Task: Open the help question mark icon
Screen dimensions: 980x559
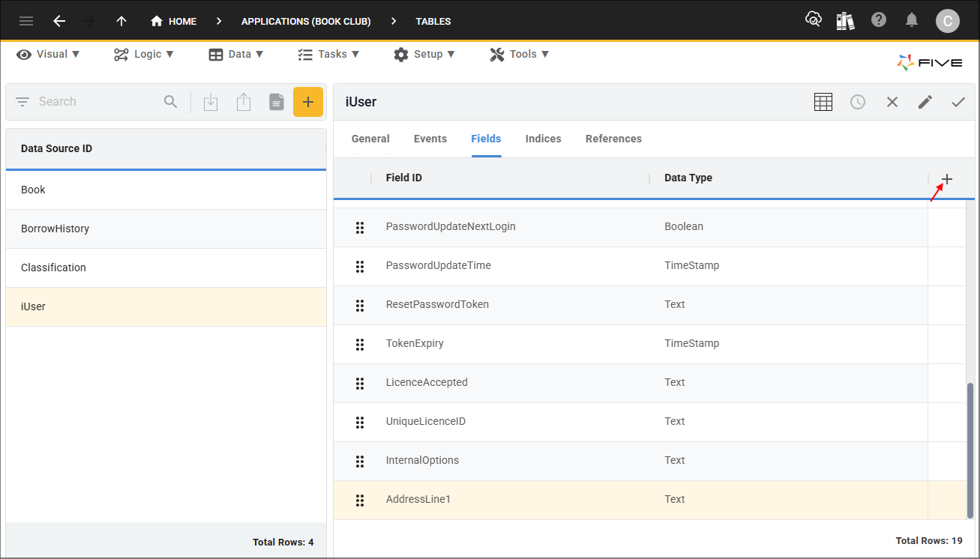Action: point(879,20)
